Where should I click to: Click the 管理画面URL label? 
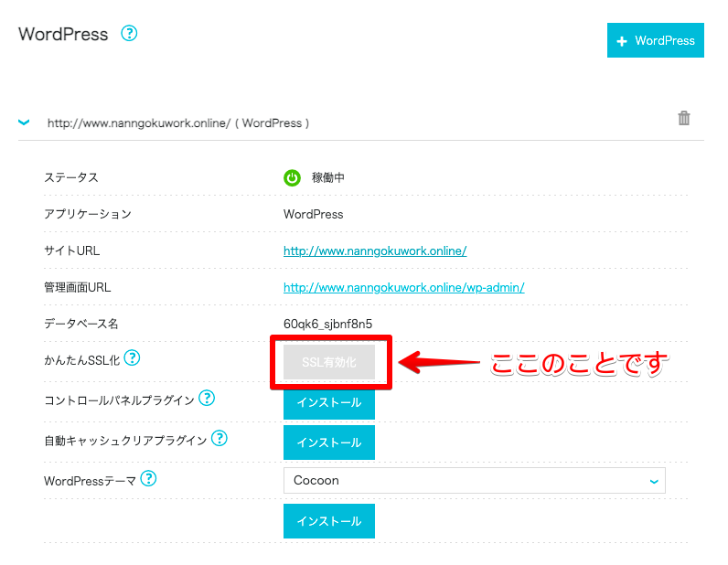pos(78,288)
